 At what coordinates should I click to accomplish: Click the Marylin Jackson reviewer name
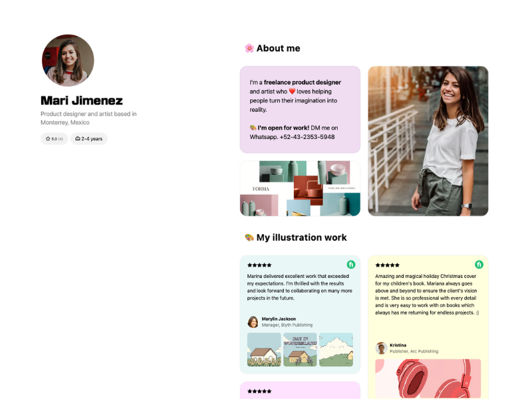(x=279, y=319)
